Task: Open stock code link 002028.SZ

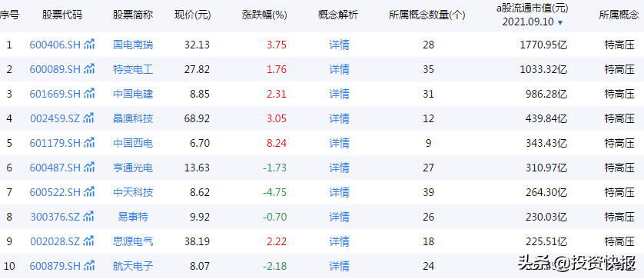Action: [x=55, y=241]
